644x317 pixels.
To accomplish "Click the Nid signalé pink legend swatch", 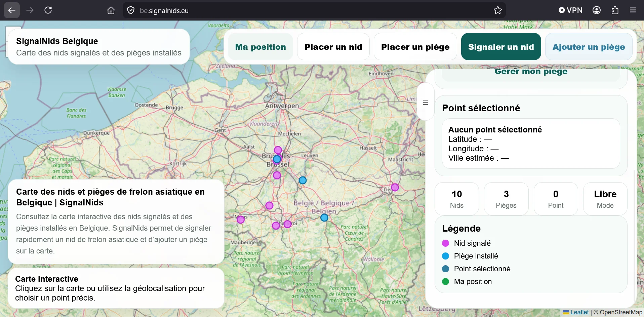I will click(446, 243).
